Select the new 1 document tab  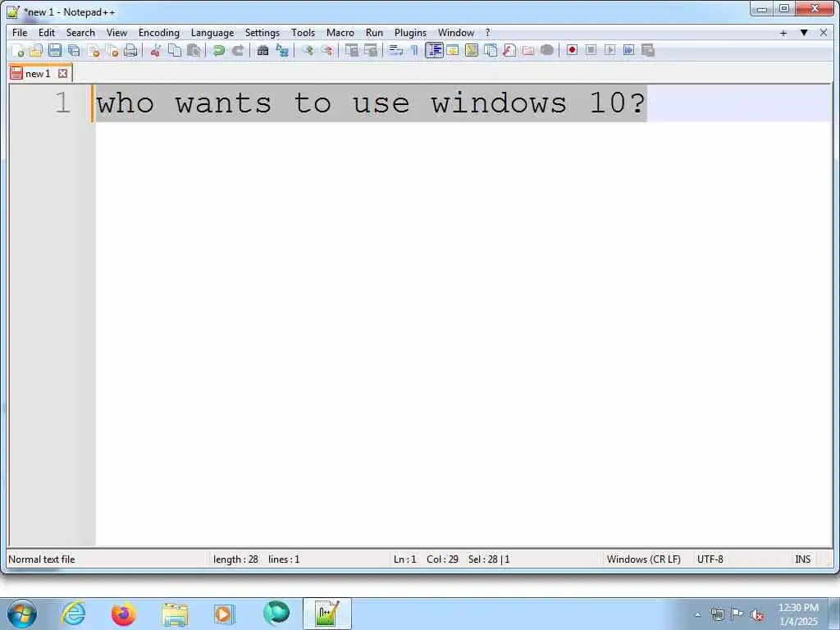pos(38,73)
